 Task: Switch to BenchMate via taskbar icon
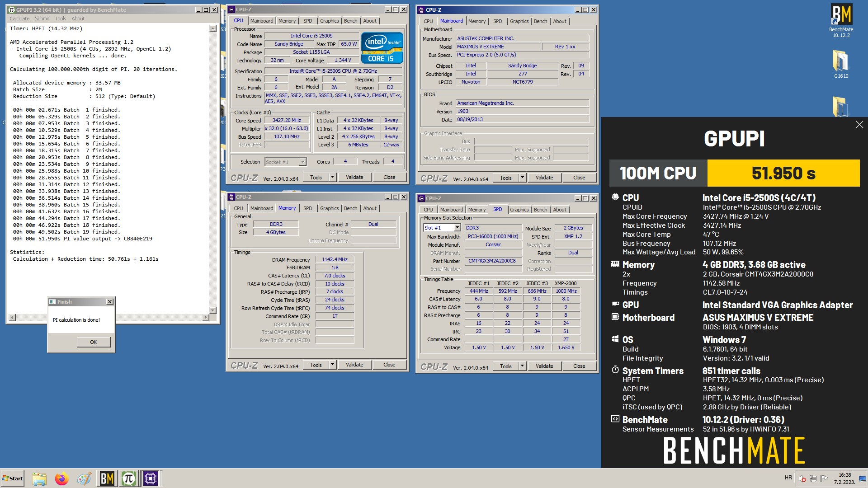tap(107, 479)
